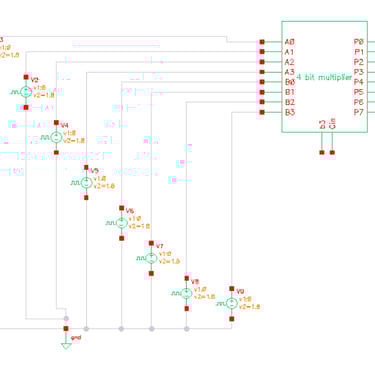Select the P0 output label
The image size is (375, 366).
[x=358, y=42]
